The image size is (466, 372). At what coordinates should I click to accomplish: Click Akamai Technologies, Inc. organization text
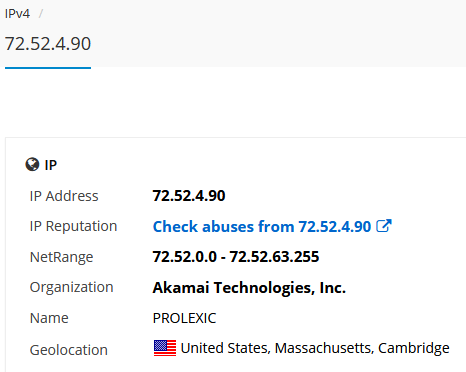coord(249,288)
